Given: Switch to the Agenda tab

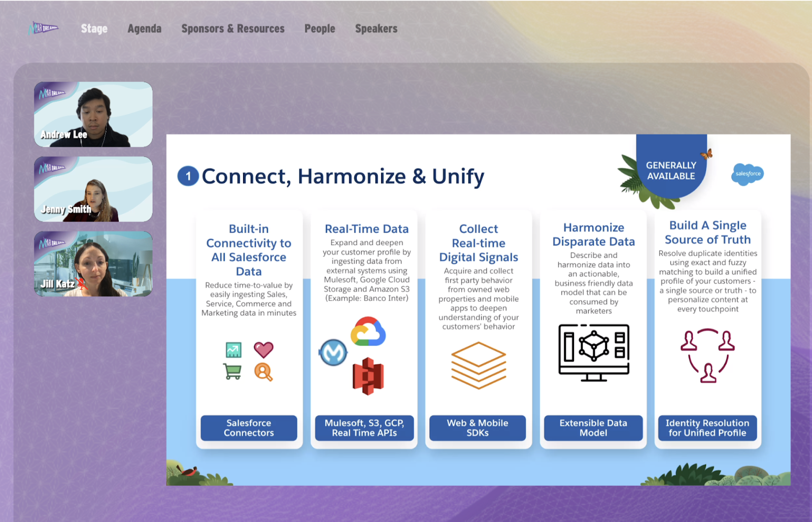Looking at the screenshot, I should (145, 28).
